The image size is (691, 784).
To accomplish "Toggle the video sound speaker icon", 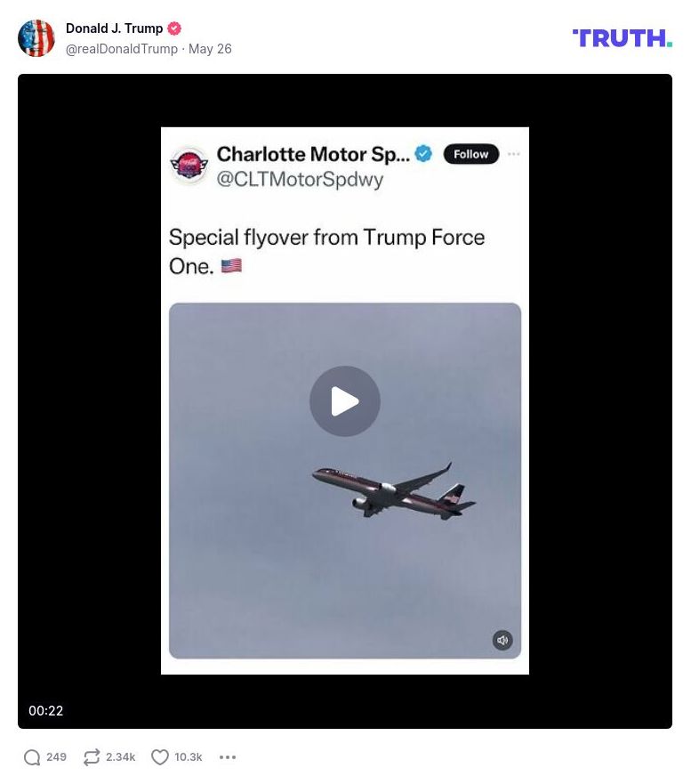I will (502, 640).
